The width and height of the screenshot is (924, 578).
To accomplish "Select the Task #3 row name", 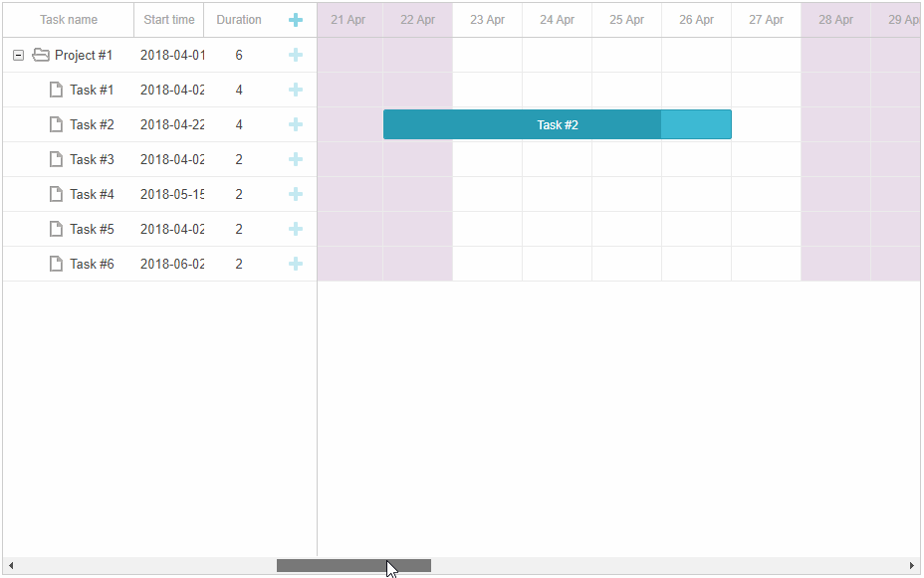I will tap(92, 159).
